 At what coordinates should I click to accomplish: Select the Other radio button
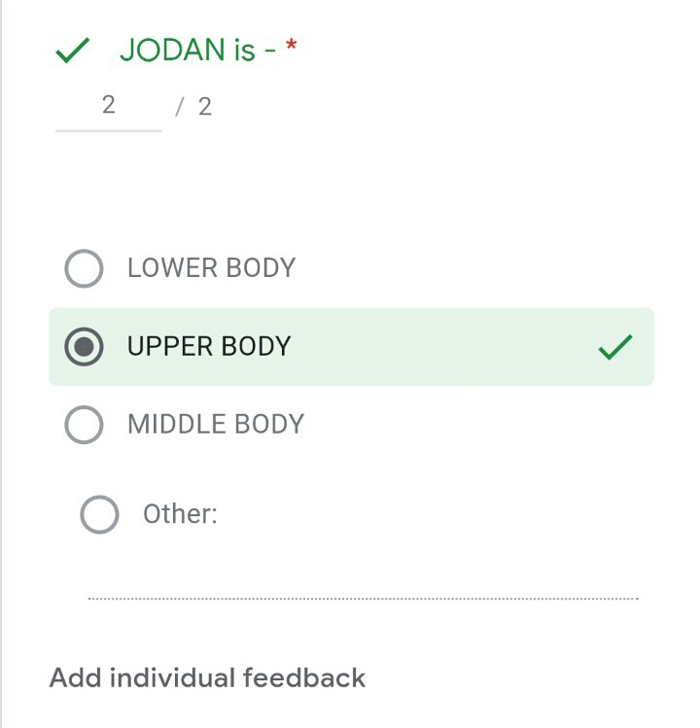99,514
